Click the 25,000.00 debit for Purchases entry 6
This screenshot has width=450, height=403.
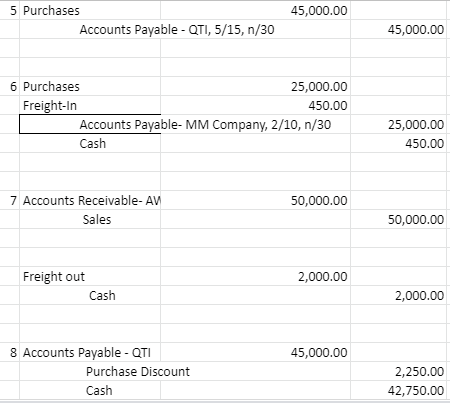pyautogui.click(x=255, y=86)
